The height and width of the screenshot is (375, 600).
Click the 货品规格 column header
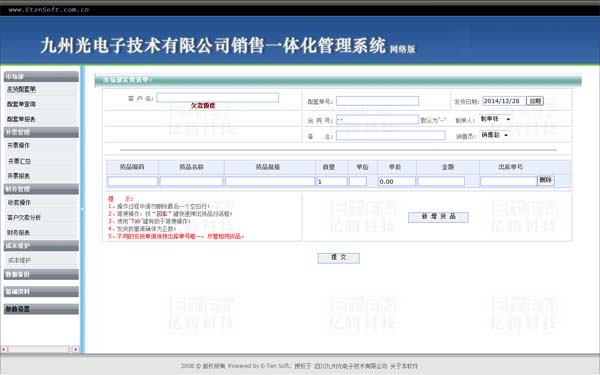268,167
